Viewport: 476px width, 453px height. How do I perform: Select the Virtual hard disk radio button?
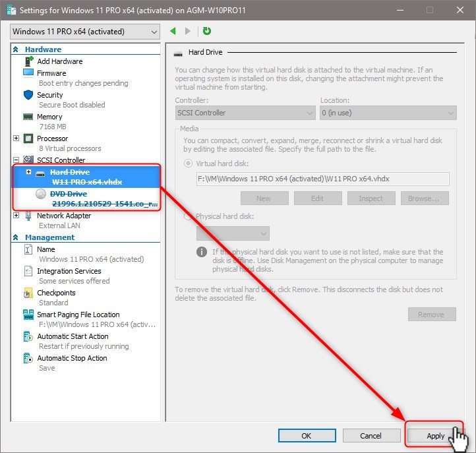coord(188,164)
